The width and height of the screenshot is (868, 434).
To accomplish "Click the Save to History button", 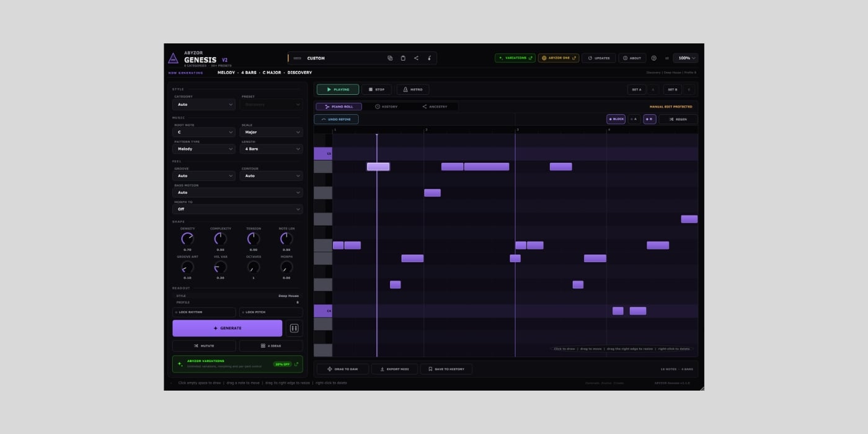I will (x=446, y=369).
